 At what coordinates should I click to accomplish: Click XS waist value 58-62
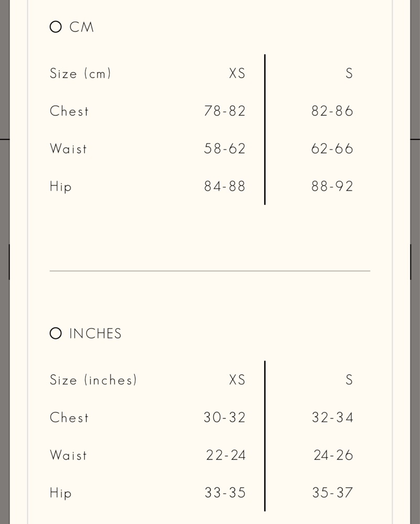point(225,149)
